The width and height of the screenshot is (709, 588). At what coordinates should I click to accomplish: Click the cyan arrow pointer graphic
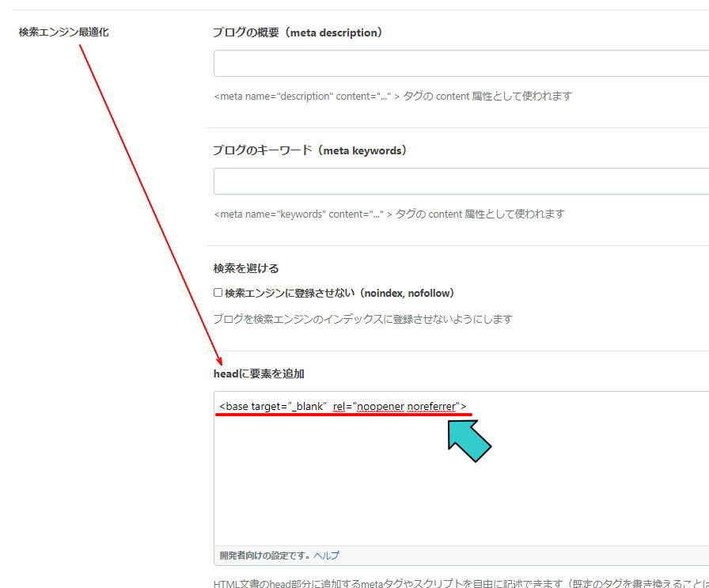(469, 441)
